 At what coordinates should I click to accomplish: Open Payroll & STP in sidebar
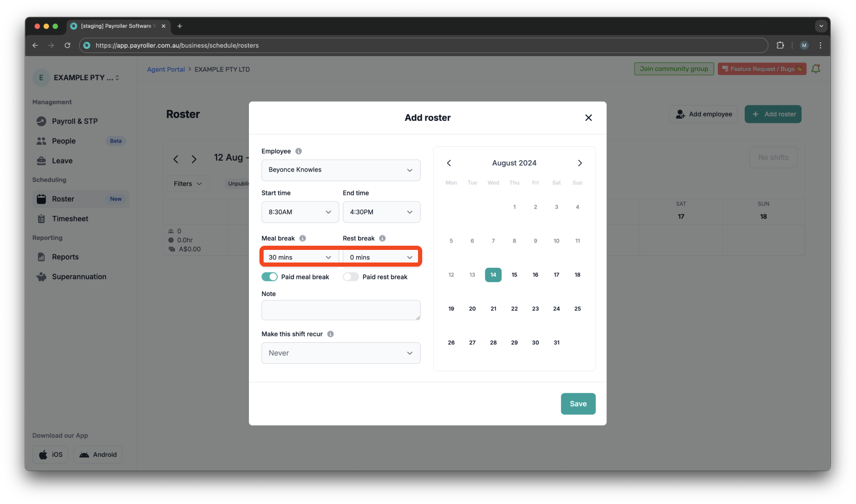pyautogui.click(x=80, y=121)
